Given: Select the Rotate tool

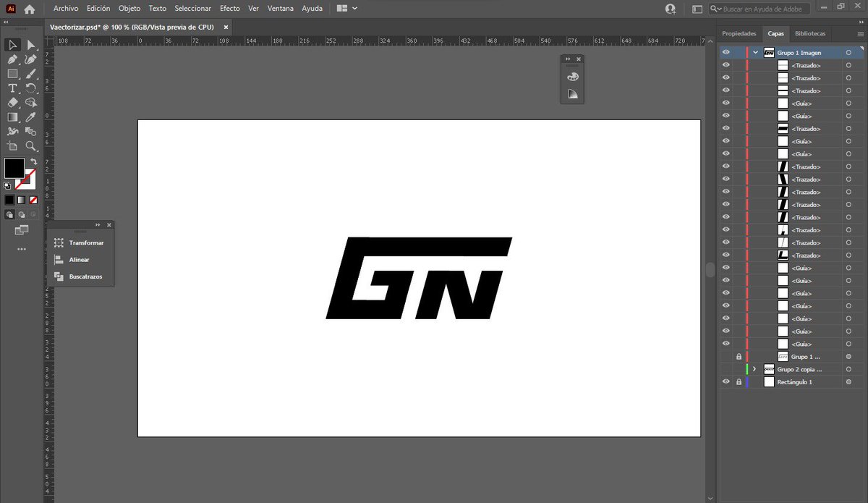Looking at the screenshot, I should (x=31, y=88).
